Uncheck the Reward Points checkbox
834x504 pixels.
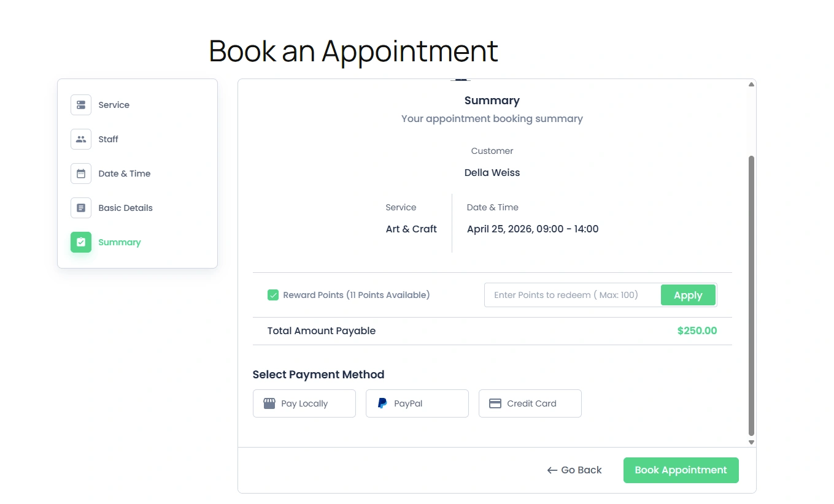[x=272, y=295]
